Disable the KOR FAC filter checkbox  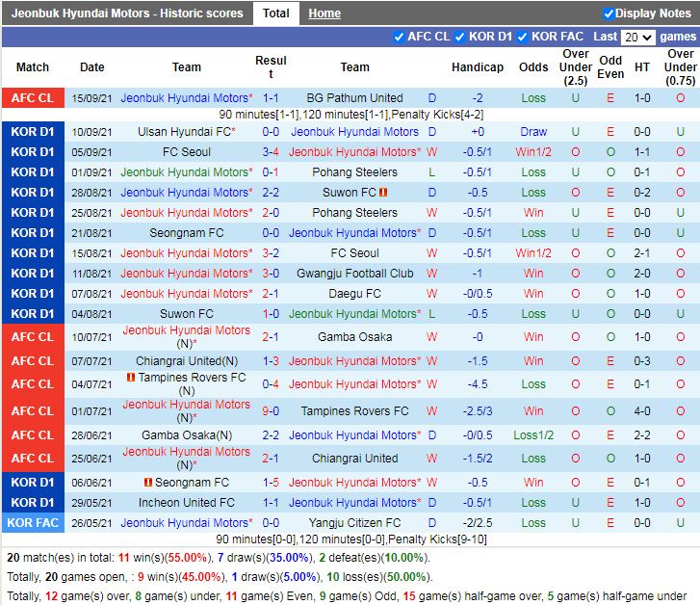523,37
